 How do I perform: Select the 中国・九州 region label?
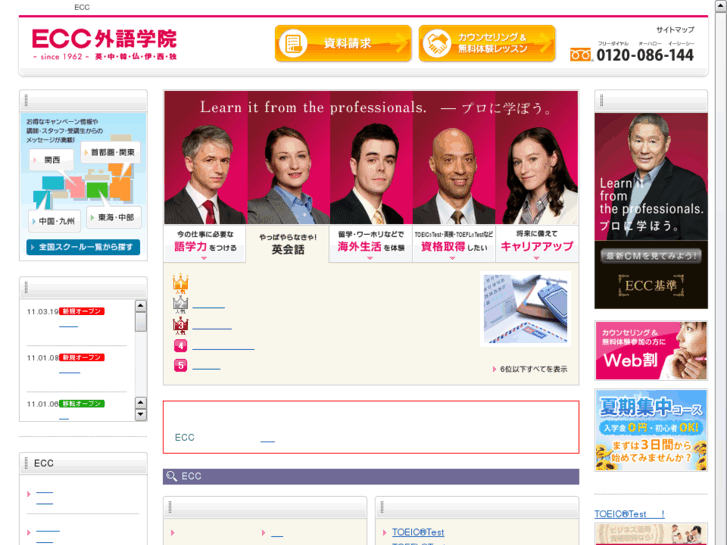pyautogui.click(x=54, y=221)
